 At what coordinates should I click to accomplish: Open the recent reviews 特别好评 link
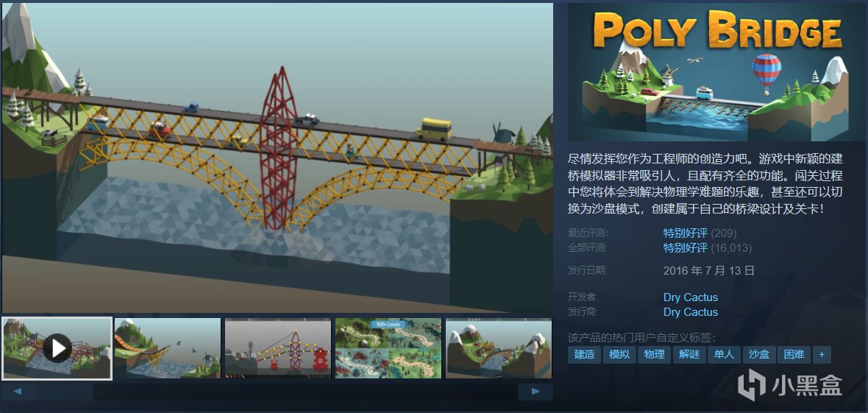[686, 233]
